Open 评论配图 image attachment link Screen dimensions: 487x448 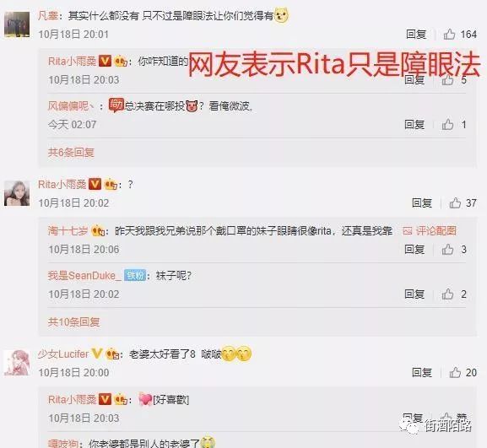pos(430,230)
